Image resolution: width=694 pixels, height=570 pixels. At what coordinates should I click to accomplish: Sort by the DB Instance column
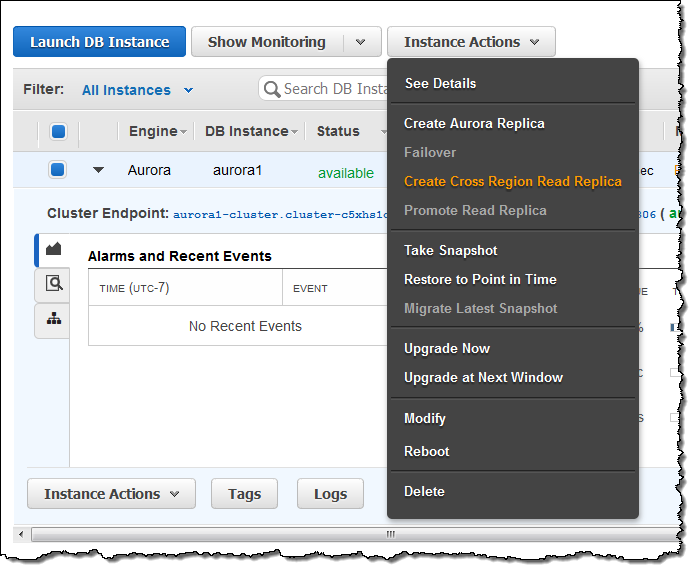(x=251, y=131)
